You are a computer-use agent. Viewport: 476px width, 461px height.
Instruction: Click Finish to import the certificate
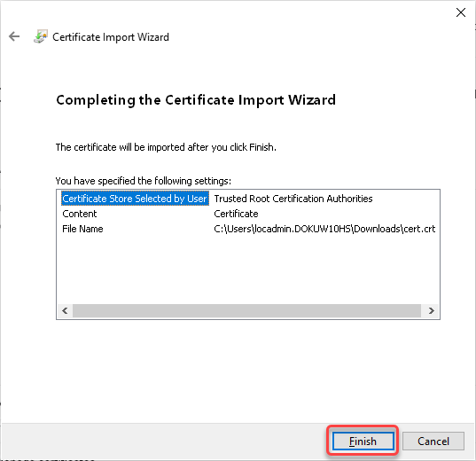pos(363,441)
